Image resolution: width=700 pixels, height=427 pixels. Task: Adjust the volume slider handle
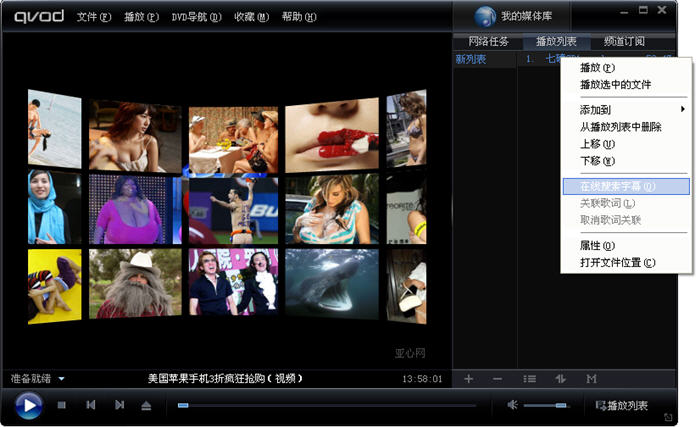(x=561, y=405)
